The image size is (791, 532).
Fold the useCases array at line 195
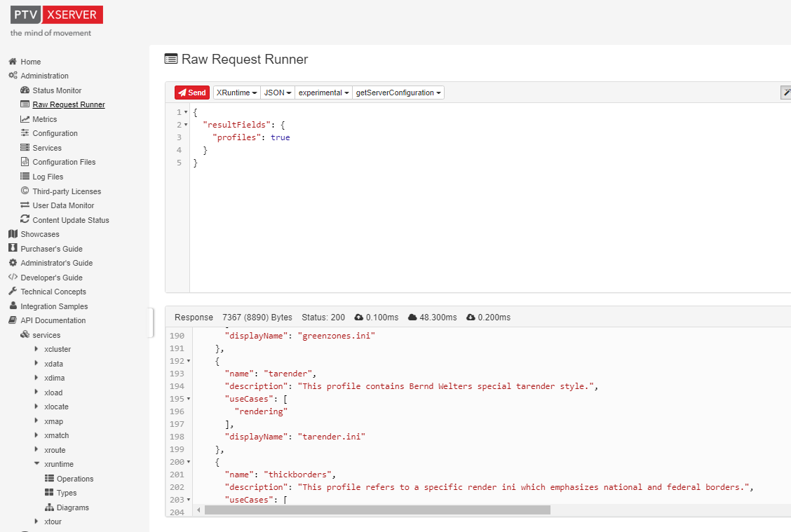point(189,399)
